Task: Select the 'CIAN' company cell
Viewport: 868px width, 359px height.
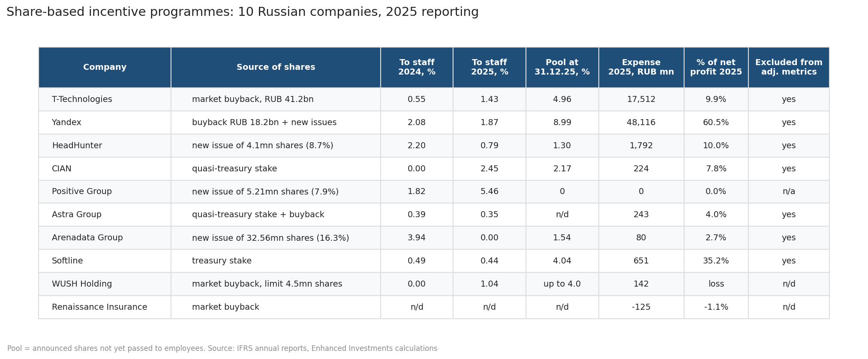Action: tap(105, 169)
